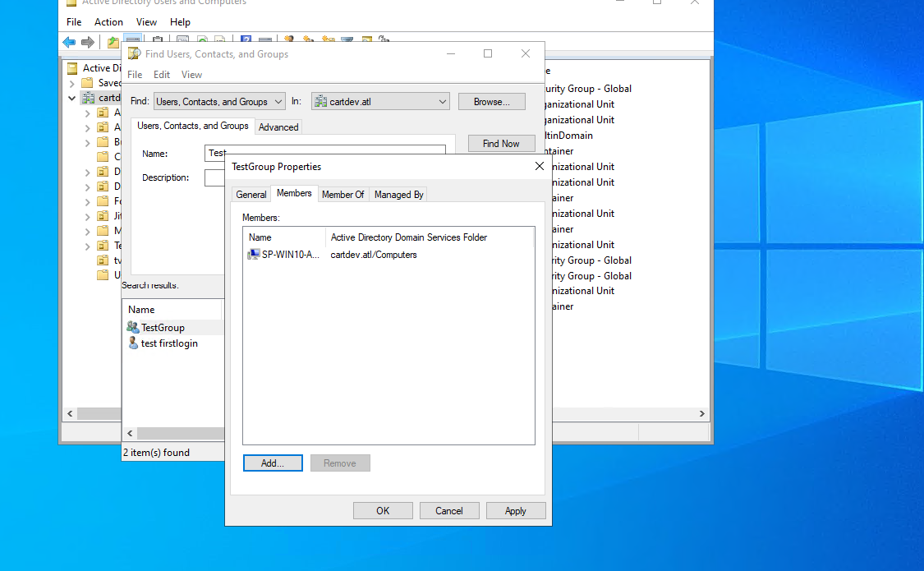
Task: Expand tree node Te
Action: pos(87,246)
